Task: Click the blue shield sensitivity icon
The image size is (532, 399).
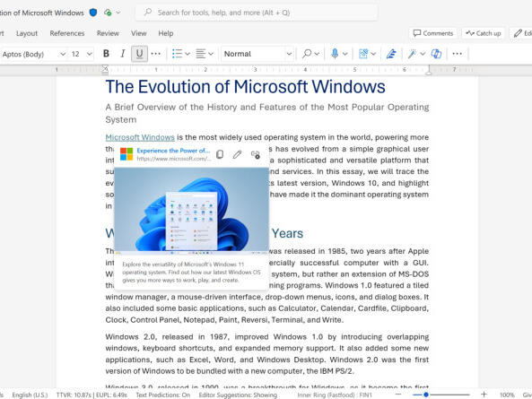Action: point(93,13)
